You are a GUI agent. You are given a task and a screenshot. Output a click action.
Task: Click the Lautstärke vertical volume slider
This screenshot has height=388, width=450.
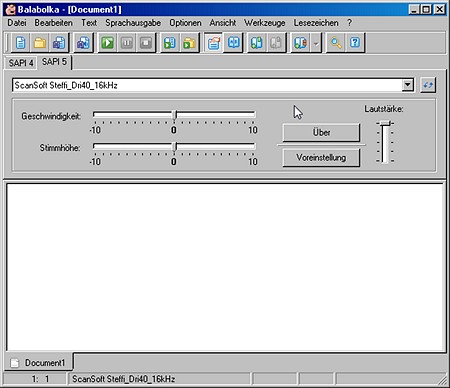click(x=385, y=142)
